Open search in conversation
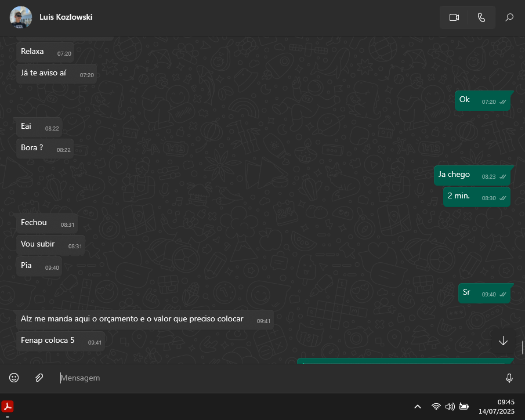This screenshot has height=420, width=525. (x=509, y=17)
